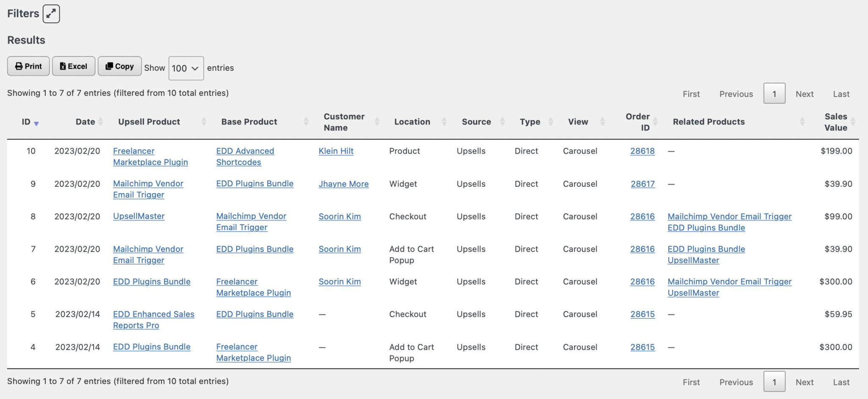Open Jhayne More customer link
868x399 pixels.
343,184
